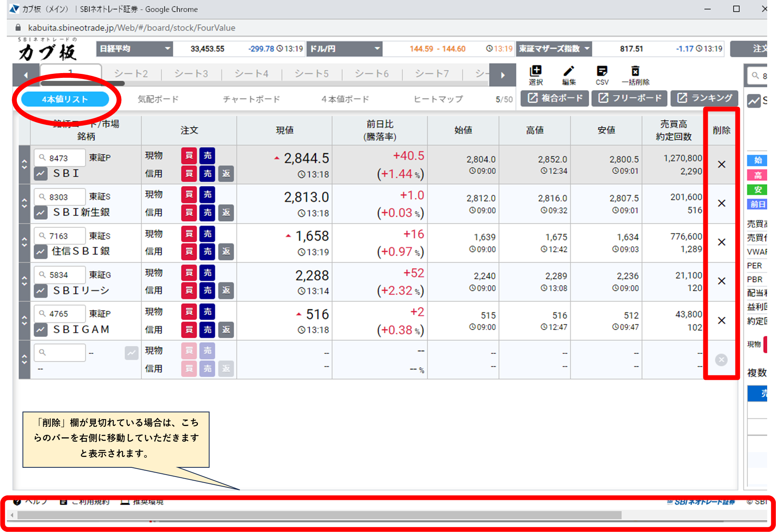Delete the 8473 SBI row with X
The image size is (776, 532).
[721, 164]
